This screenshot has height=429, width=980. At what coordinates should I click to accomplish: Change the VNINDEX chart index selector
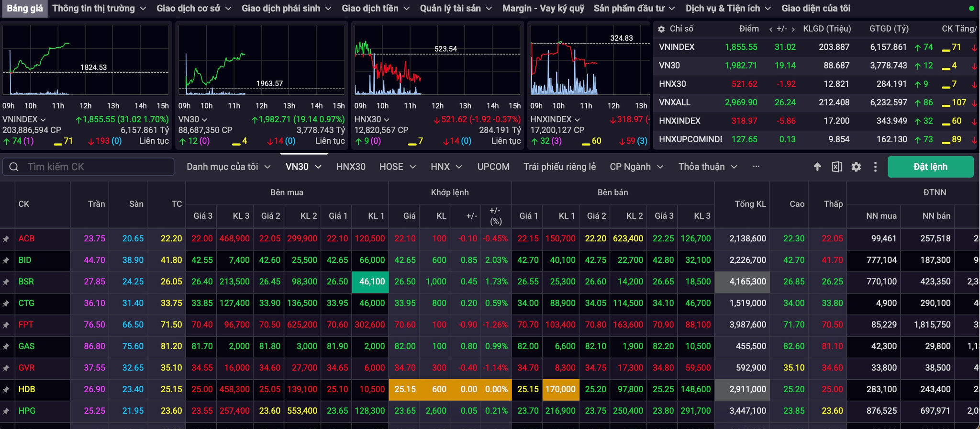point(24,119)
